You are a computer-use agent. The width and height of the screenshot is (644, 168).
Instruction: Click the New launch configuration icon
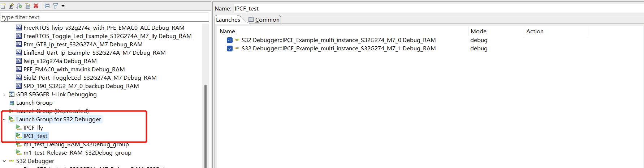click(3, 6)
